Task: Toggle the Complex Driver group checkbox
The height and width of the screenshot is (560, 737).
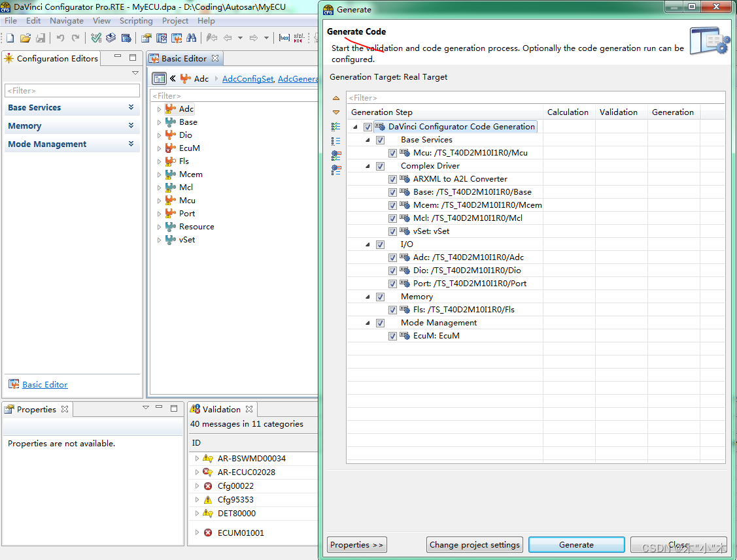Action: 380,167
